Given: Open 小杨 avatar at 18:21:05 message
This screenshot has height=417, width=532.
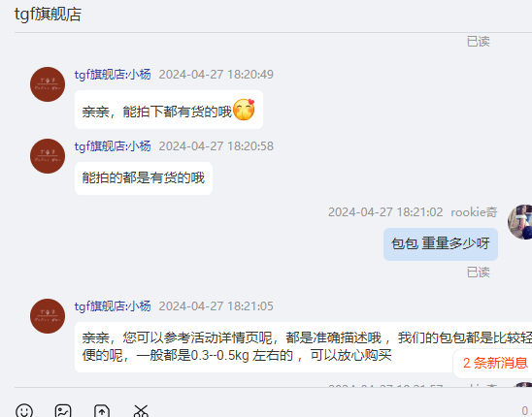Looking at the screenshot, I should click(x=48, y=316).
